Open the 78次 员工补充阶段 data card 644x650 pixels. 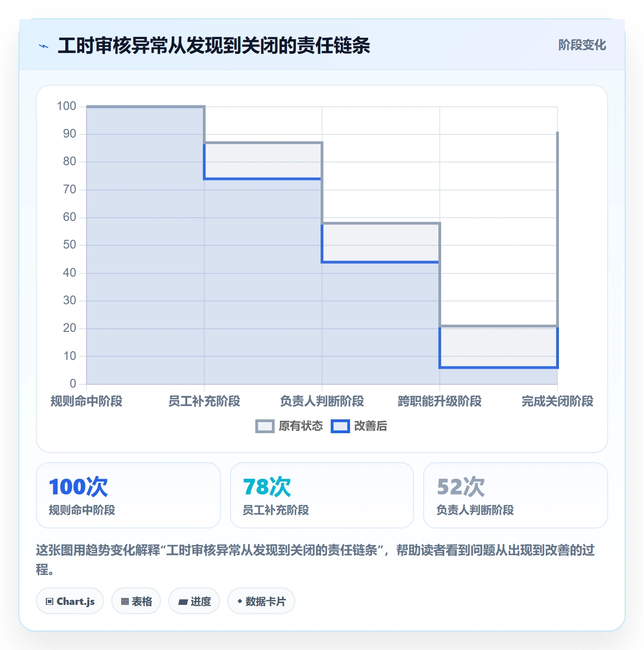pyautogui.click(x=322, y=495)
